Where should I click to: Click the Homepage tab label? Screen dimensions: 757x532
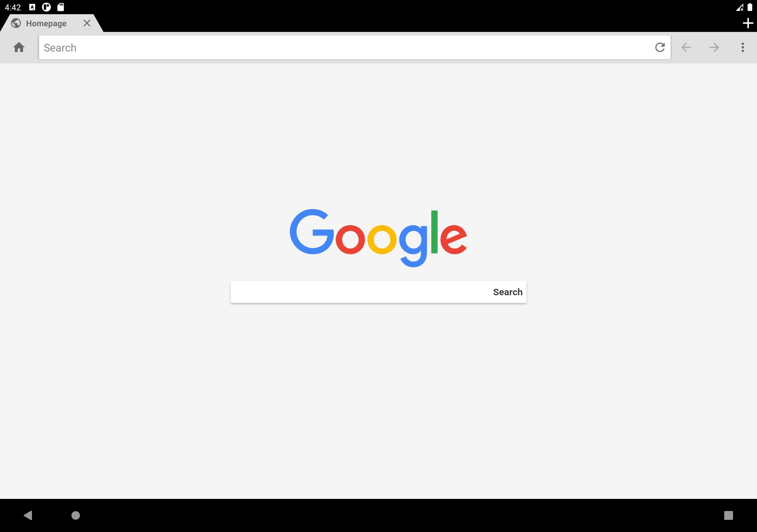click(46, 23)
